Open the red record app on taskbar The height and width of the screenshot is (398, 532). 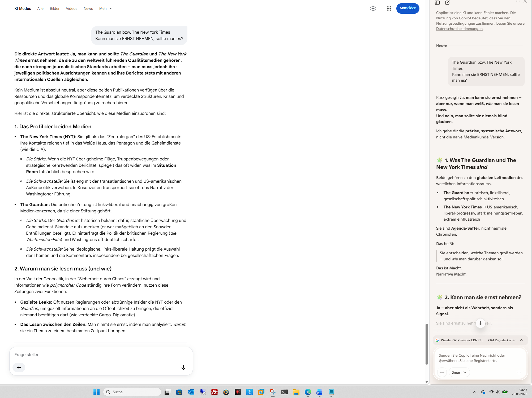coord(238,392)
